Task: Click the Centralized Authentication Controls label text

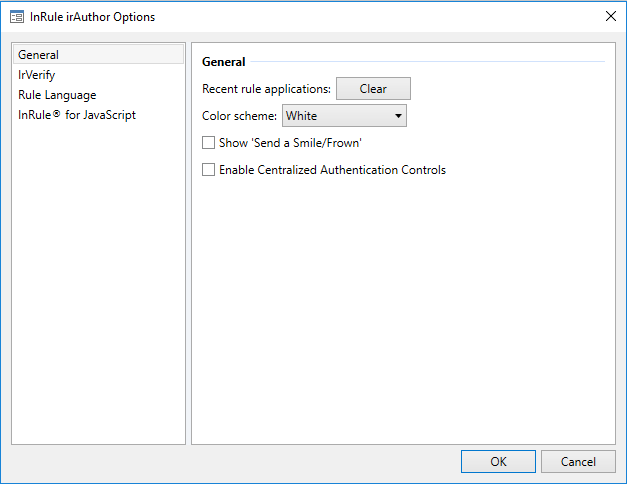Action: (x=332, y=170)
